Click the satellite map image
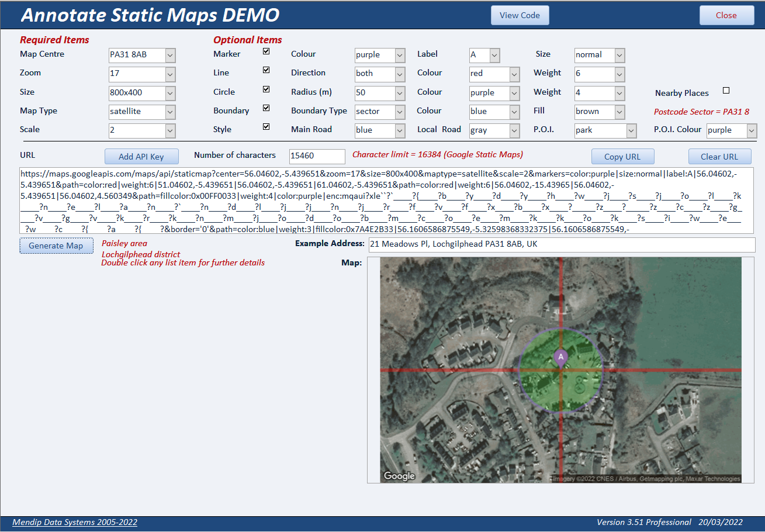Screen dimensions: 765x532 point(560,370)
